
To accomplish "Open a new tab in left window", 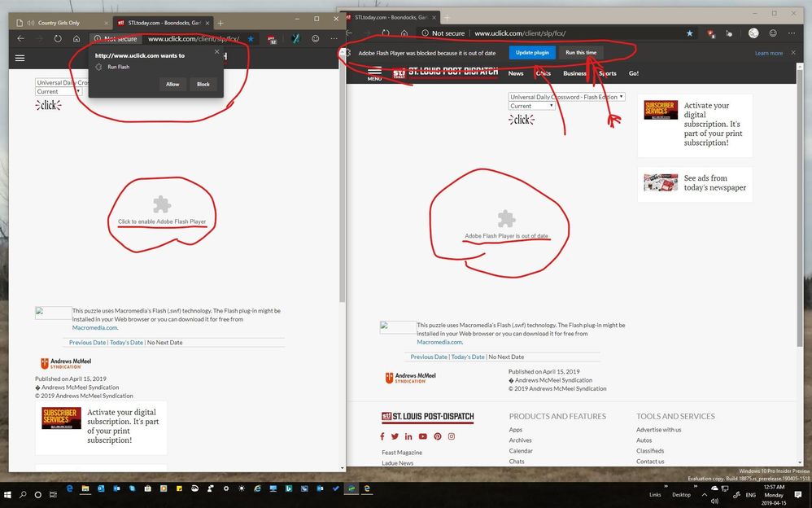I will click(220, 23).
